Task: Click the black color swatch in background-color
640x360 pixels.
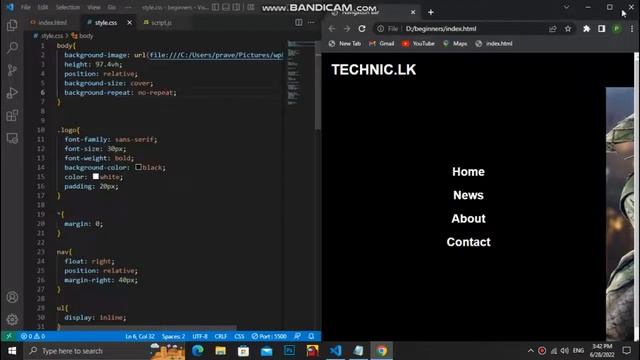Action: [x=138, y=167]
